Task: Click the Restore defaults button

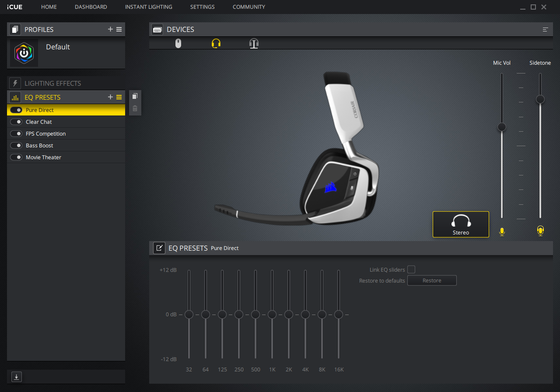Action: click(x=432, y=280)
